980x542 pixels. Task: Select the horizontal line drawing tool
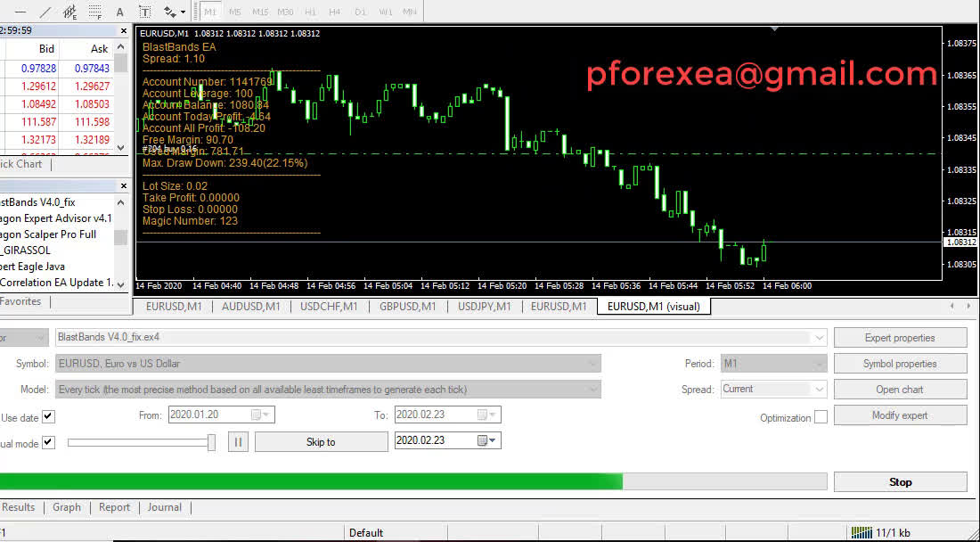(x=20, y=12)
